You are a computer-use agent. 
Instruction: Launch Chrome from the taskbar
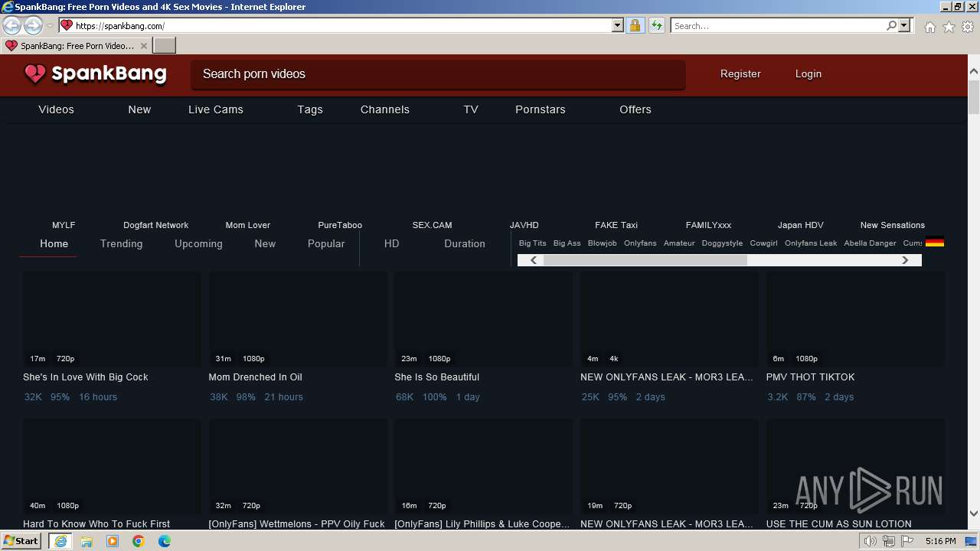(x=139, y=541)
